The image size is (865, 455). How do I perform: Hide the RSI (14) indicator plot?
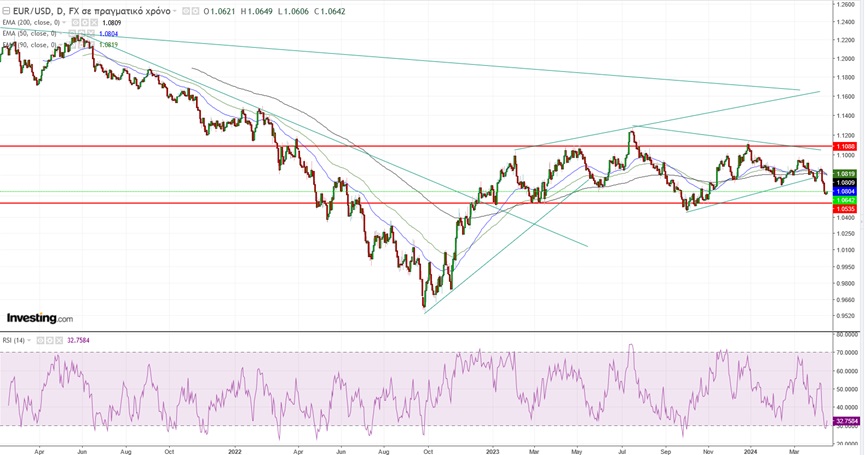(40, 340)
